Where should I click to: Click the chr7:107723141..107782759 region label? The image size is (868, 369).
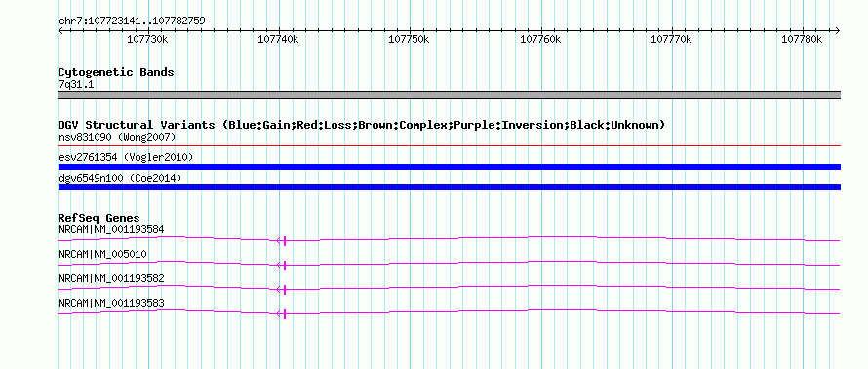pos(132,21)
